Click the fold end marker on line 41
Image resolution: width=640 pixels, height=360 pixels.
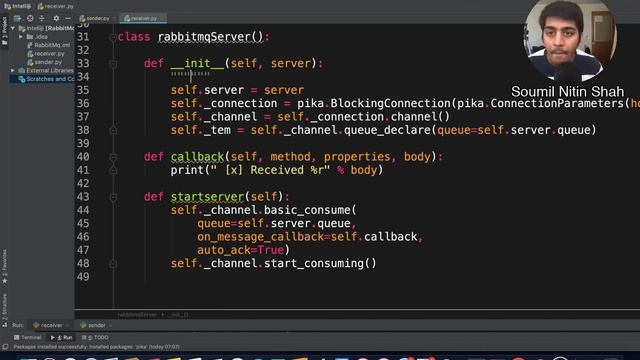pos(113,170)
